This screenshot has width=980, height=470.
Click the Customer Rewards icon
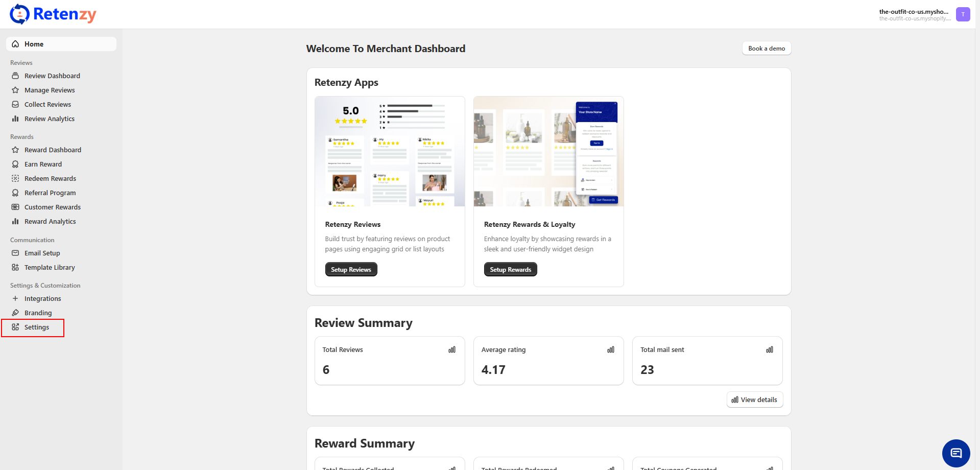15,207
